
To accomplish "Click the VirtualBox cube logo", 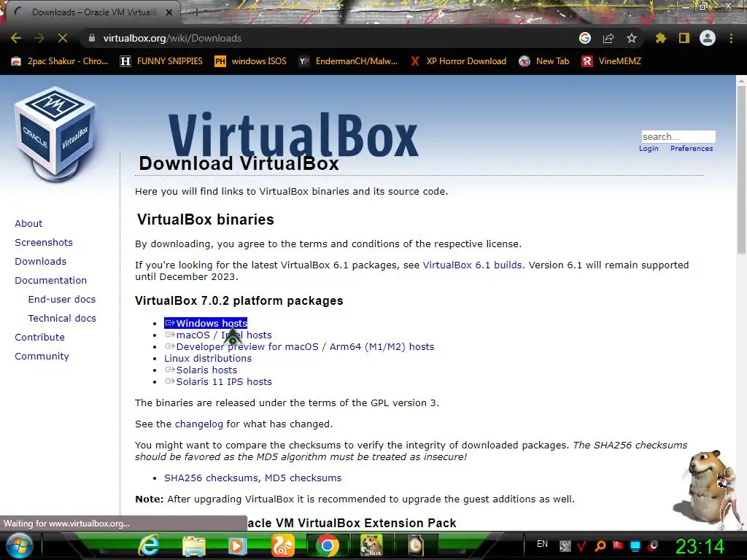I will pyautogui.click(x=55, y=133).
